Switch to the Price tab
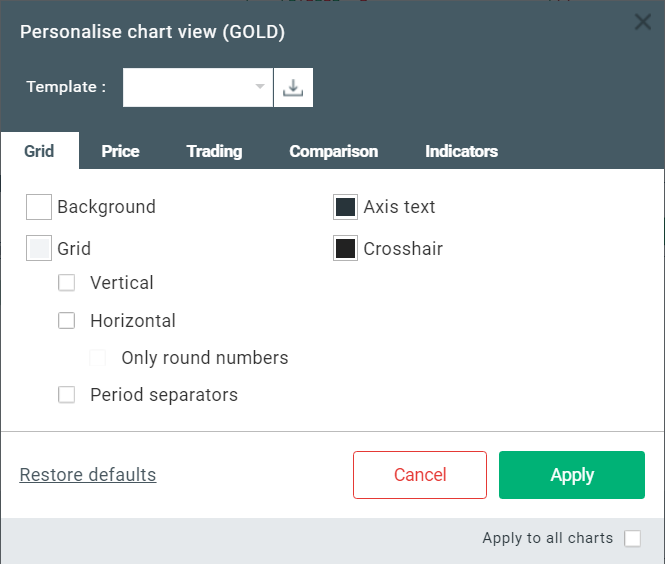The height and width of the screenshot is (564, 665). 120,152
